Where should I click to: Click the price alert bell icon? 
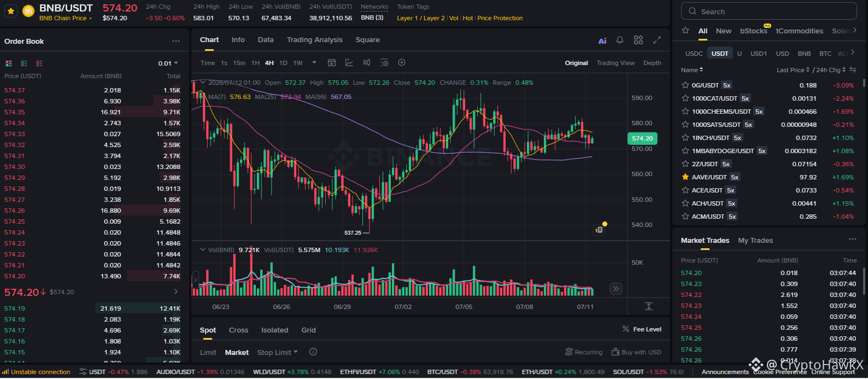pyautogui.click(x=620, y=40)
